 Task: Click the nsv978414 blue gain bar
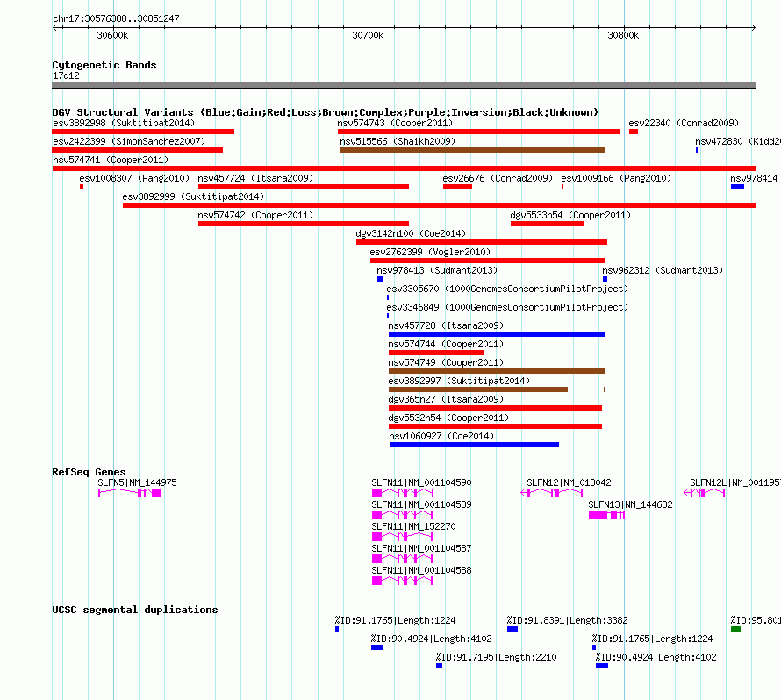click(737, 187)
